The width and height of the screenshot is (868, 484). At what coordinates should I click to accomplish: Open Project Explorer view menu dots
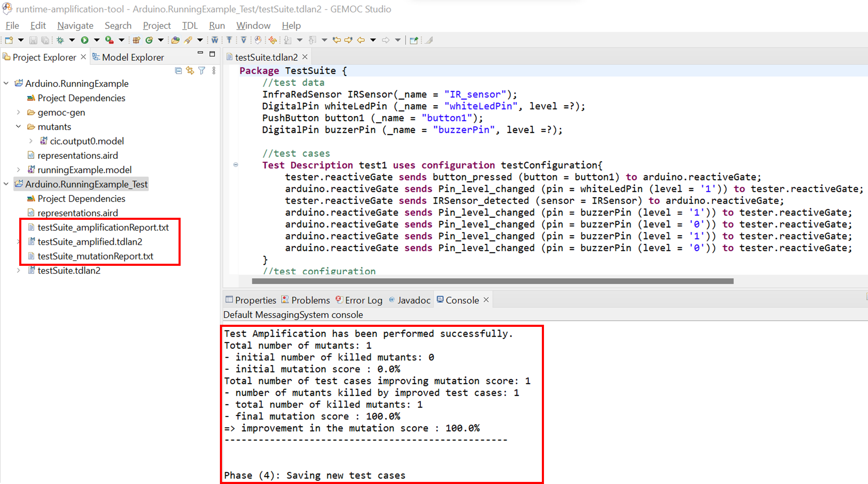(x=214, y=71)
